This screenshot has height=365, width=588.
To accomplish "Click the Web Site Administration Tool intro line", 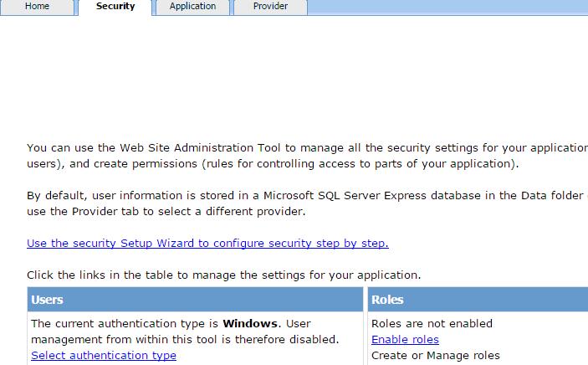I will pyautogui.click(x=305, y=147).
